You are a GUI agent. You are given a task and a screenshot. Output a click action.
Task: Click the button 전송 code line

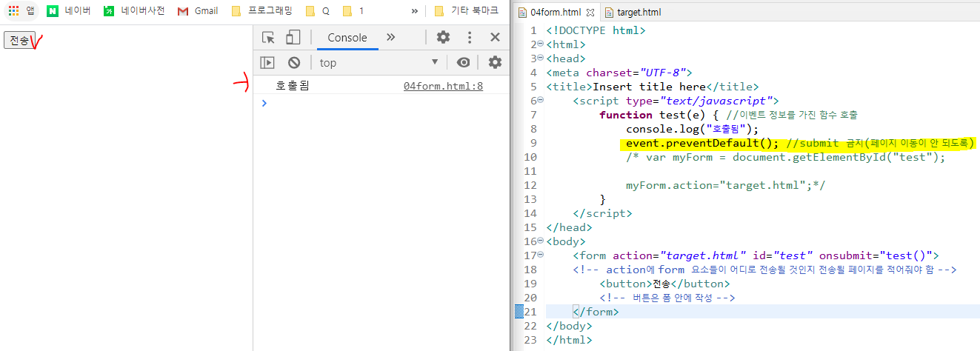664,284
